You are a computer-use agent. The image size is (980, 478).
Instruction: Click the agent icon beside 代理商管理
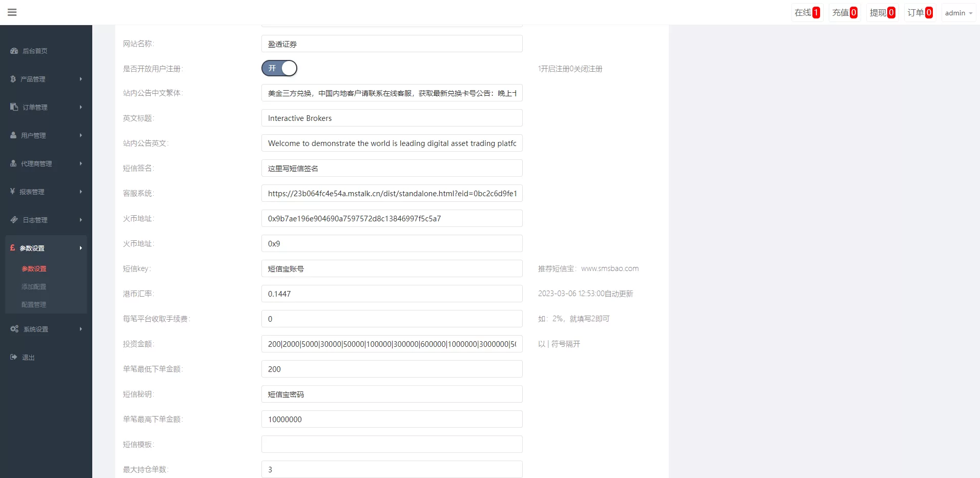click(x=13, y=163)
